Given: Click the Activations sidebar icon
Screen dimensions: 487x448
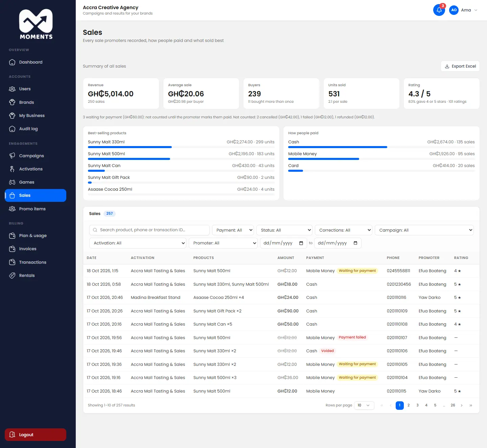Looking at the screenshot, I should point(12,169).
